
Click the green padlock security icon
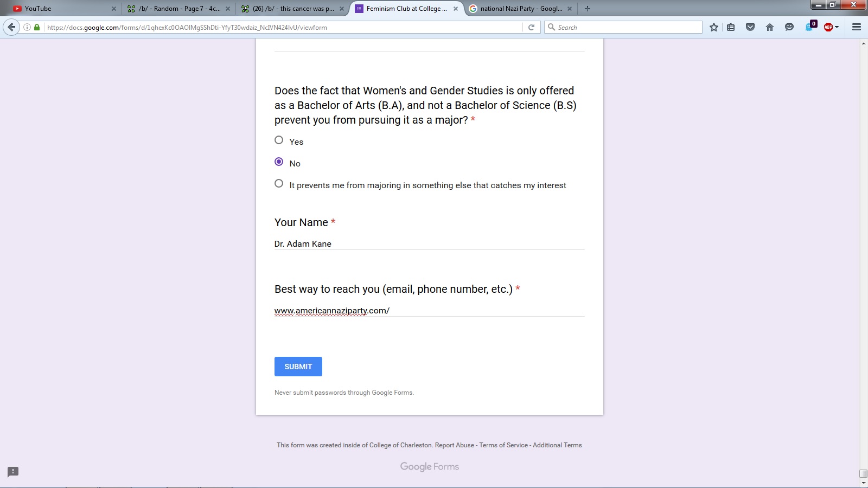tap(37, 27)
